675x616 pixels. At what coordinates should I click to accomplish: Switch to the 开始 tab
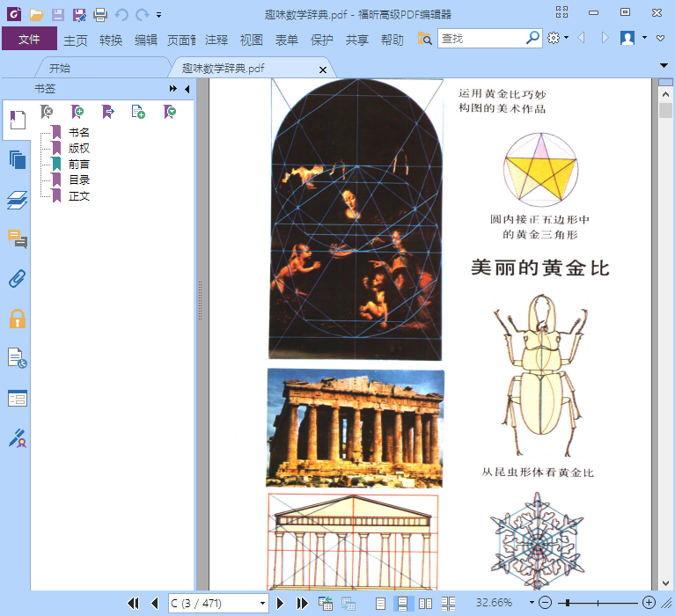pyautogui.click(x=60, y=68)
